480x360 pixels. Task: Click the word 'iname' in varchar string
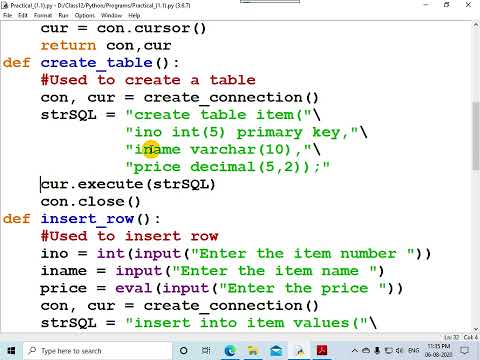click(x=157, y=149)
